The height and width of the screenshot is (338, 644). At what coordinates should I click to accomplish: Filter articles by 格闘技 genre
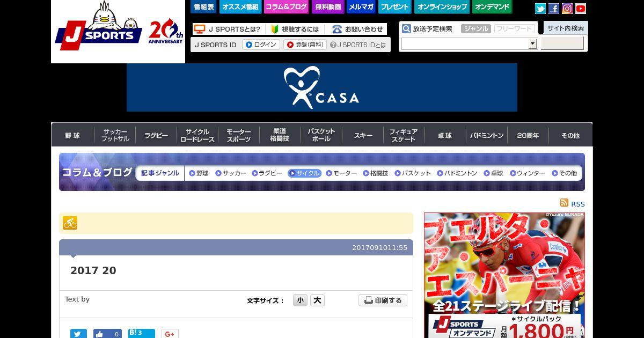click(x=376, y=173)
